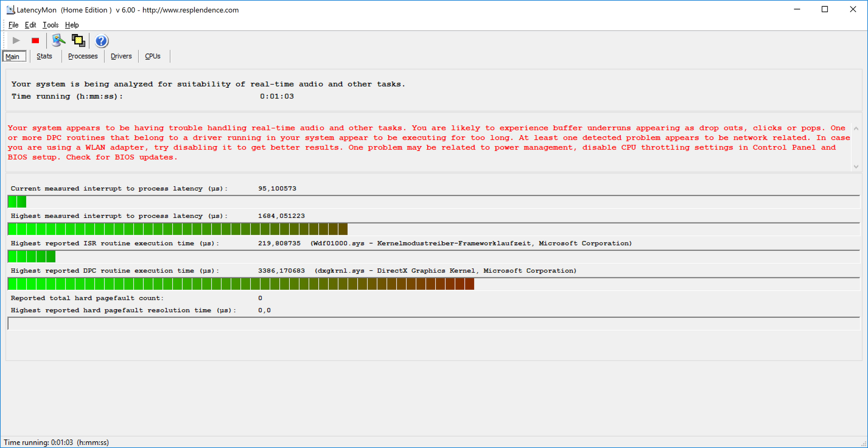
Task: Stop the latency monitor with the red square
Action: point(35,41)
